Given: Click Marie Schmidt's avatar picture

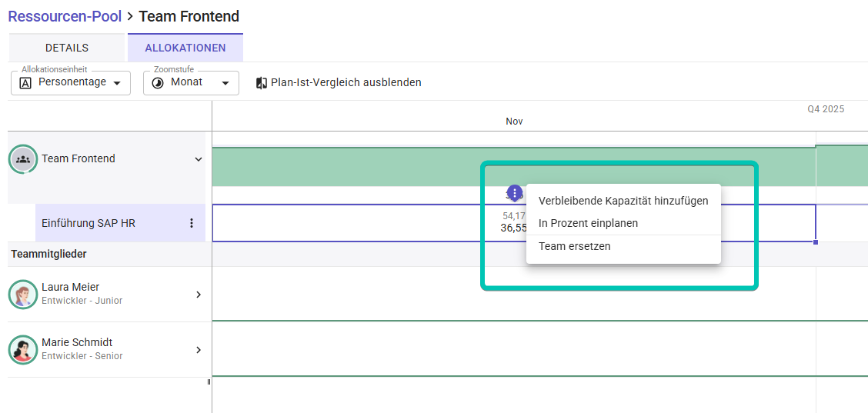Looking at the screenshot, I should pos(23,349).
